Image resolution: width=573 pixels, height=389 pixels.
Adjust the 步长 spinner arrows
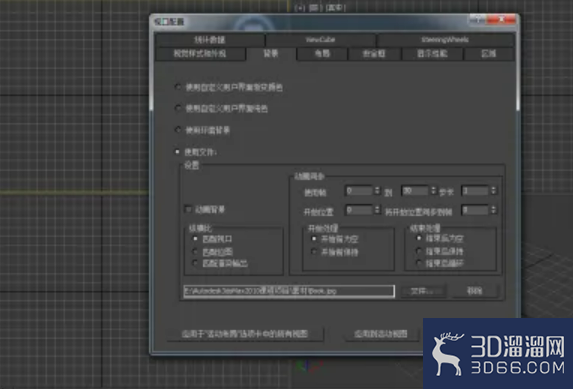[493, 191]
